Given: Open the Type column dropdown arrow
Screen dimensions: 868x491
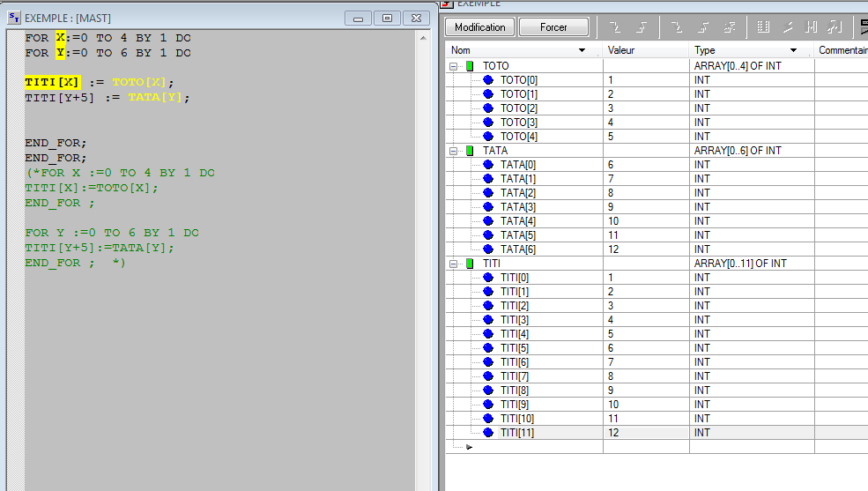Looking at the screenshot, I should coord(793,51).
